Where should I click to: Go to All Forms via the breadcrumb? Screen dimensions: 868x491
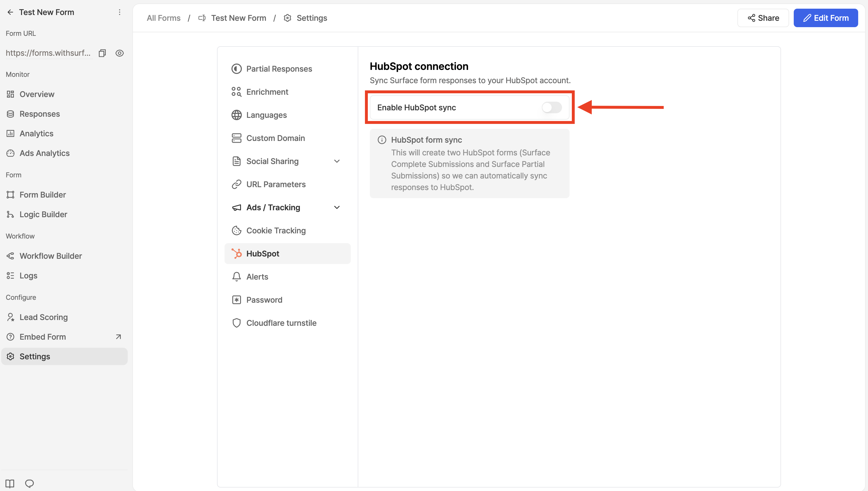(163, 18)
